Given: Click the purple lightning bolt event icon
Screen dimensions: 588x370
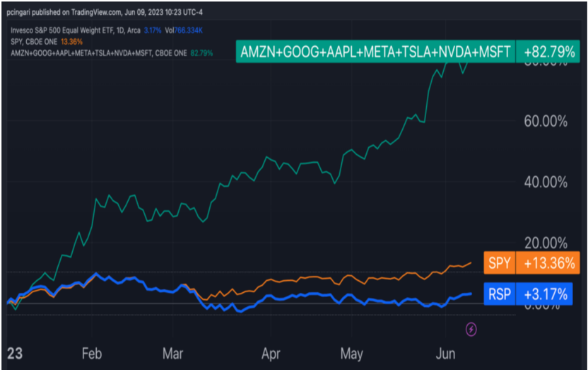Looking at the screenshot, I should pyautogui.click(x=471, y=330).
